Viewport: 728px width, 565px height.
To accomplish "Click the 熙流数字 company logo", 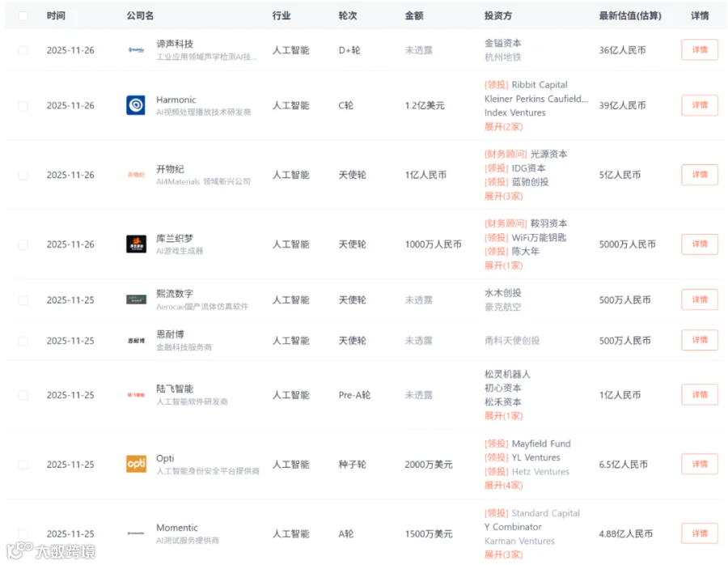I will [x=136, y=299].
